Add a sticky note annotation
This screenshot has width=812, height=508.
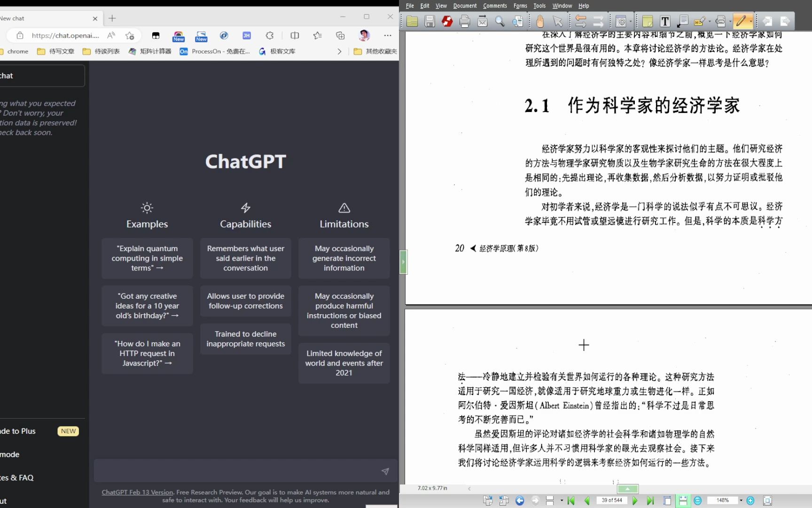pos(648,21)
